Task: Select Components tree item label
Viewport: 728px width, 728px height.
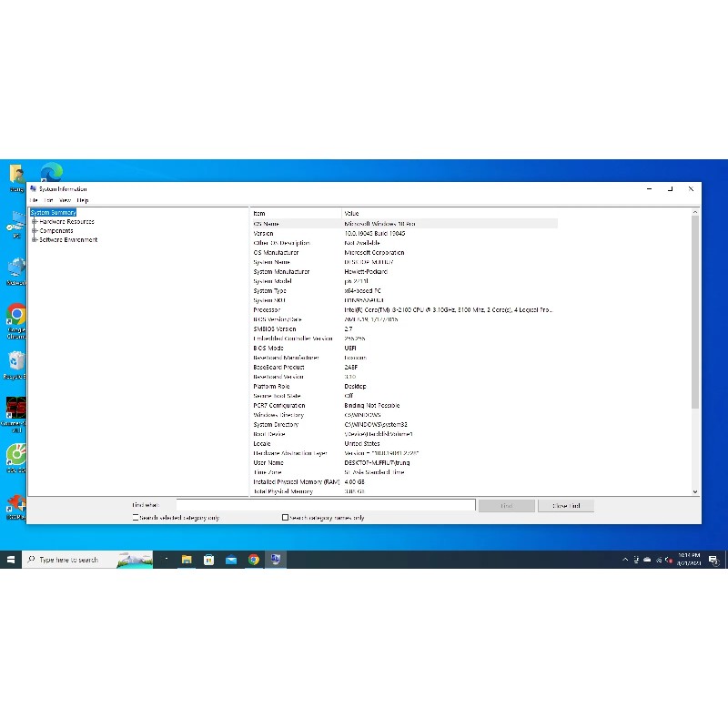Action: [56, 230]
